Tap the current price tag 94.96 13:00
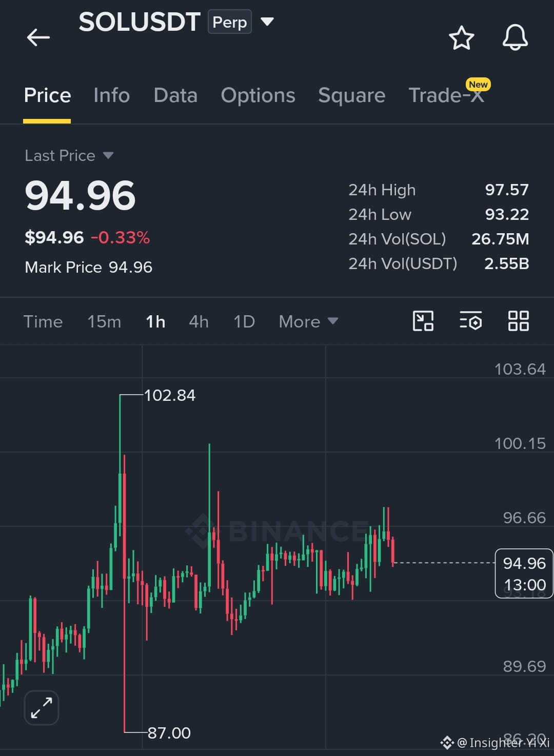Viewport: 554px width, 756px height. click(524, 574)
